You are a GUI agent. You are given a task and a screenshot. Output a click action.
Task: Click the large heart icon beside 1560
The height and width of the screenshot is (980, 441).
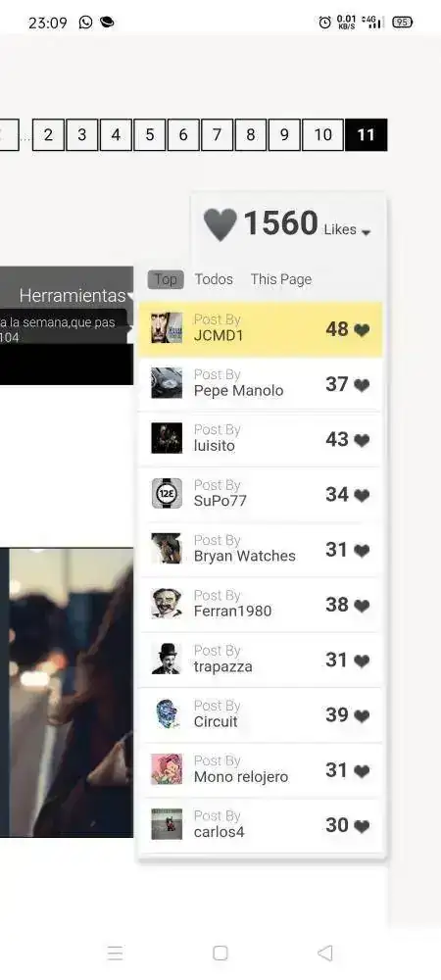[220, 224]
